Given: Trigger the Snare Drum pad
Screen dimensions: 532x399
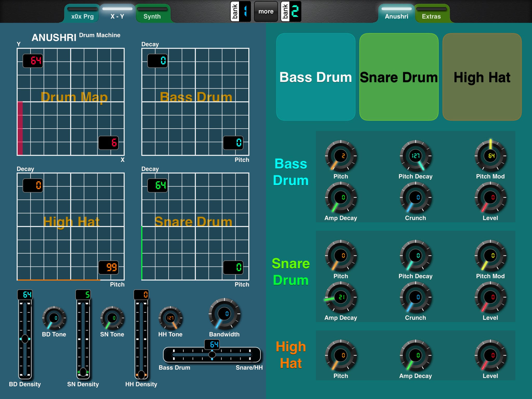Looking at the screenshot, I should click(x=399, y=77).
